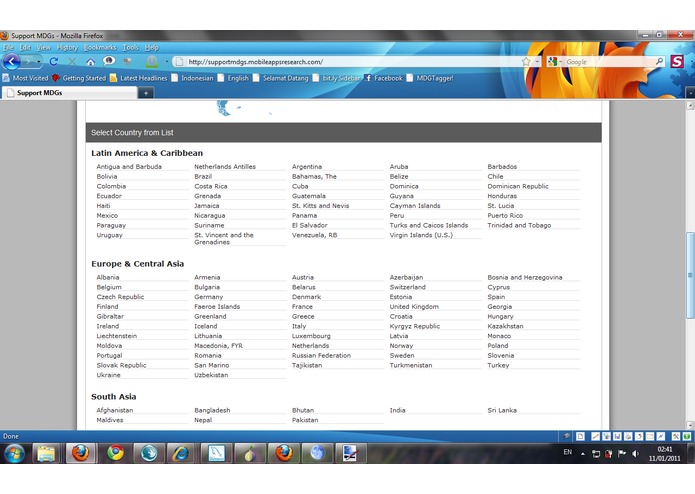695x494 pixels.
Task: Open Windows Explorer from the taskbar
Action: 46,453
